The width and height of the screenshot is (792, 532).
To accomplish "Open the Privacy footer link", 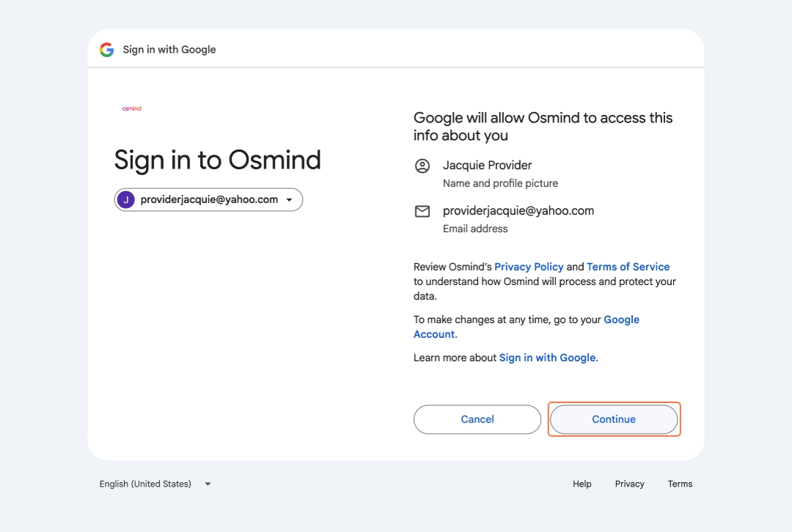I will (629, 484).
